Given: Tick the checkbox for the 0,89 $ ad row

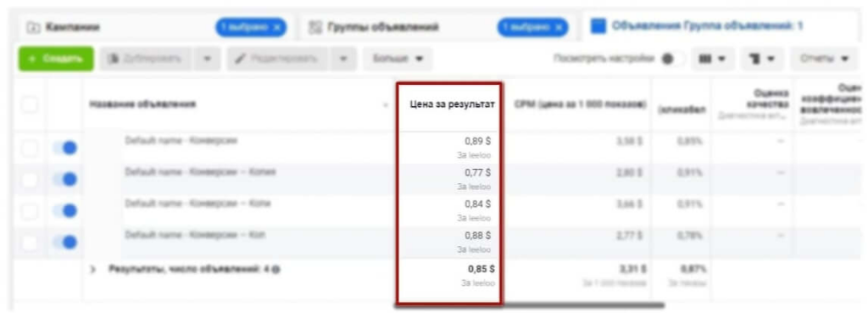Looking at the screenshot, I should pyautogui.click(x=30, y=148).
